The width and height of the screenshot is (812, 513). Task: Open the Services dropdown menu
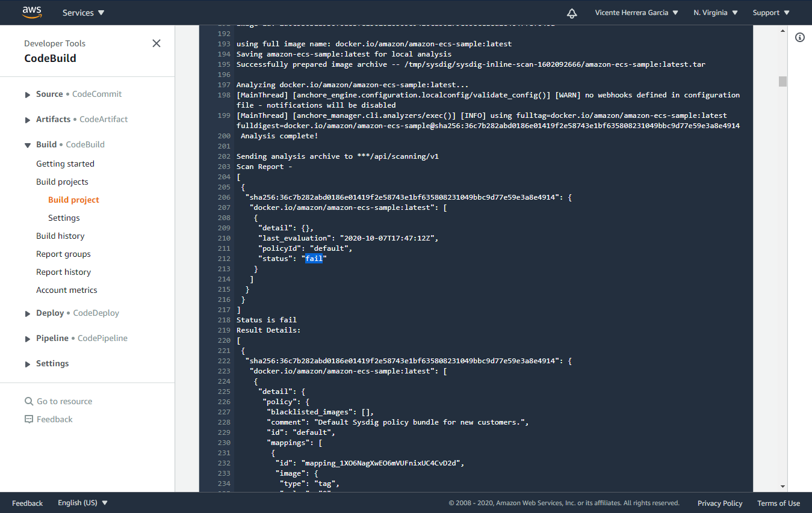pos(83,13)
